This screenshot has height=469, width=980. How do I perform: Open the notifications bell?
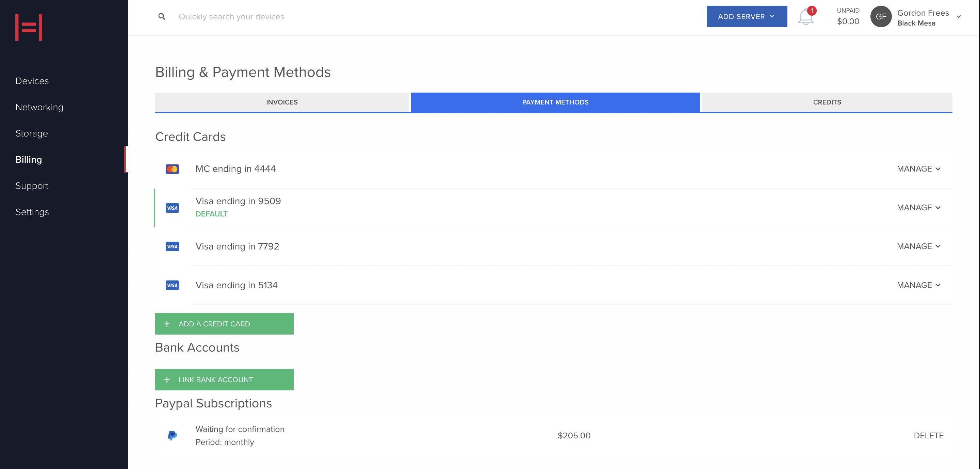(x=805, y=17)
